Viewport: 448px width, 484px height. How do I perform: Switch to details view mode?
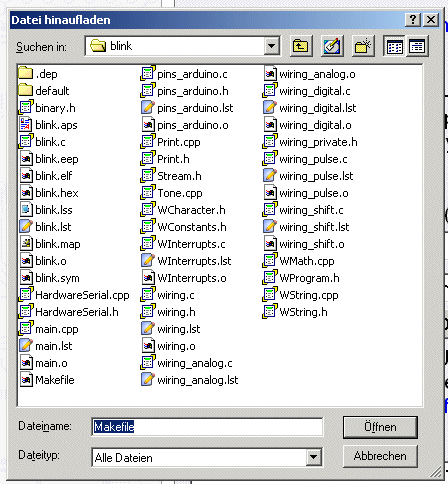[x=417, y=46]
